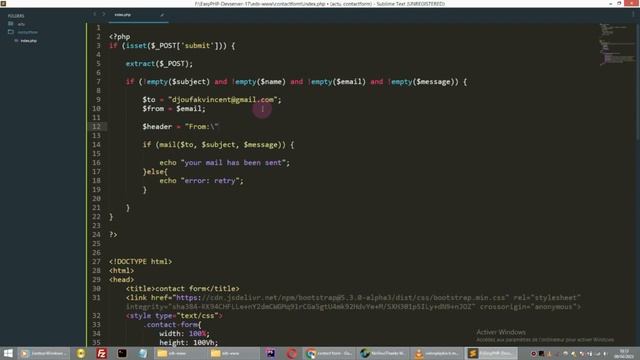The image size is (640, 360).
Task: Click the "<!DOCTYPE html>" line
Action: click(141, 262)
